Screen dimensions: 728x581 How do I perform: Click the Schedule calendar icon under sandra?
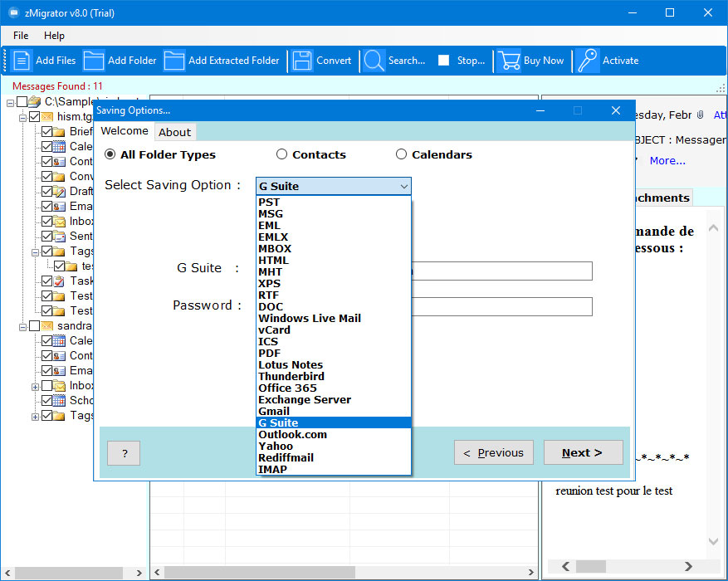tap(59, 401)
